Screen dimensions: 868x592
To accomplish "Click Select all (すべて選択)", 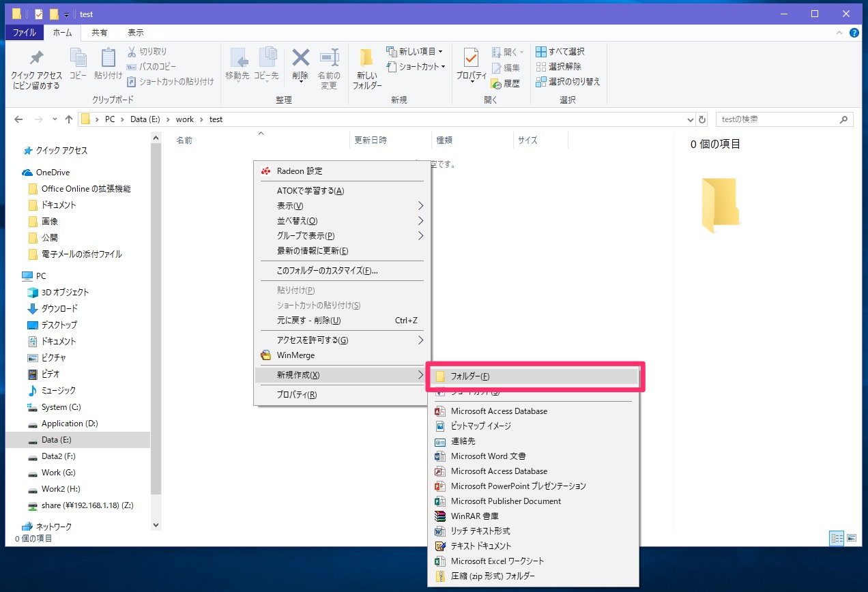I will (x=560, y=52).
